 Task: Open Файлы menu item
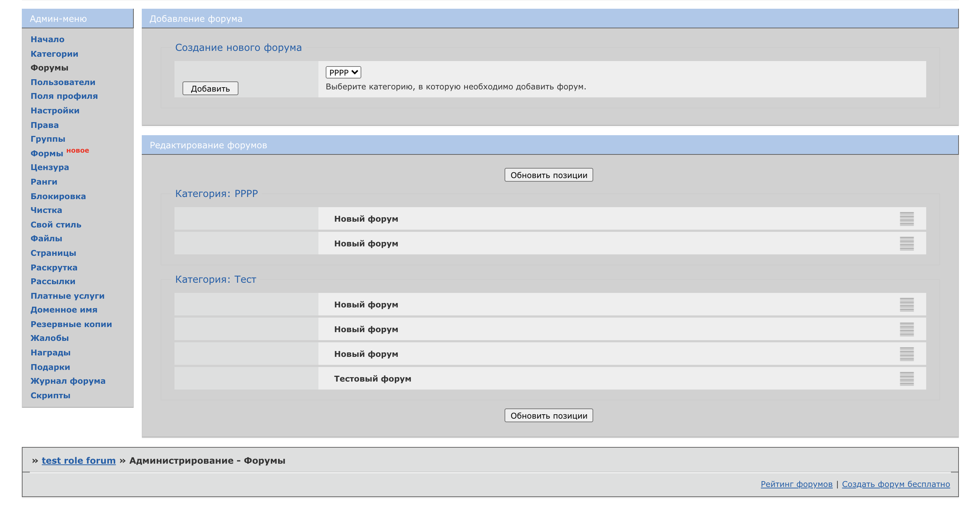pos(47,238)
